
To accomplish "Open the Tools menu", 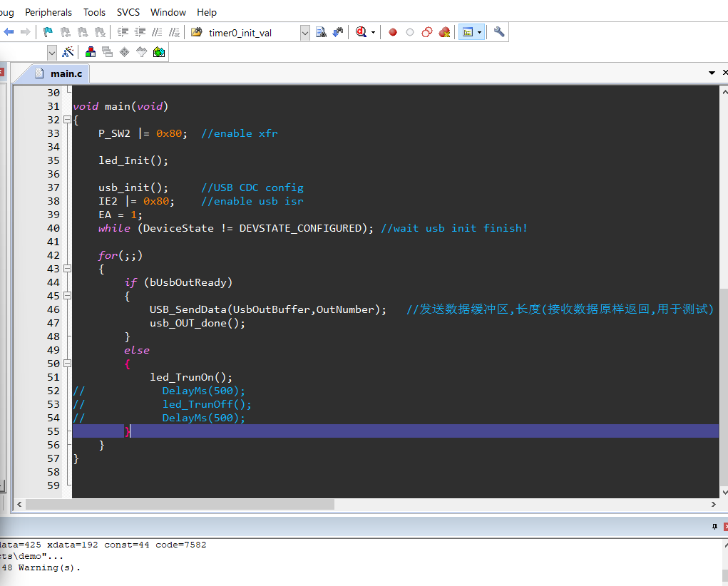I will tap(94, 12).
